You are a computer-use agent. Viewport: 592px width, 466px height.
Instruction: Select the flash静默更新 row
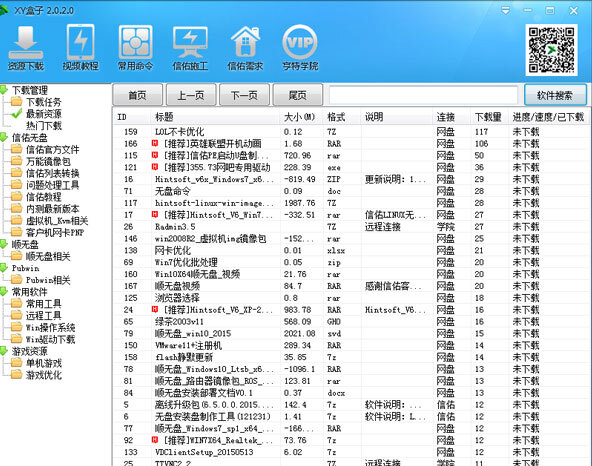click(x=351, y=357)
